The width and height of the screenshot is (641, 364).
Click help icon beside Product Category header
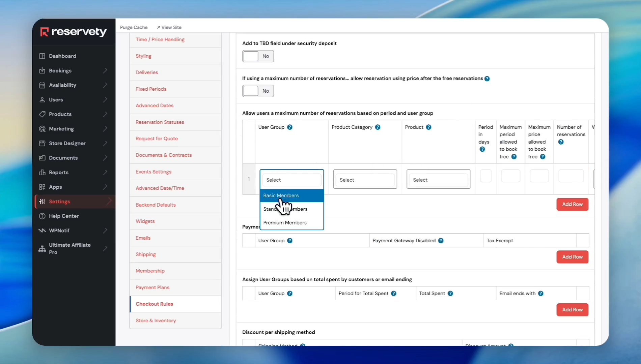pyautogui.click(x=378, y=127)
